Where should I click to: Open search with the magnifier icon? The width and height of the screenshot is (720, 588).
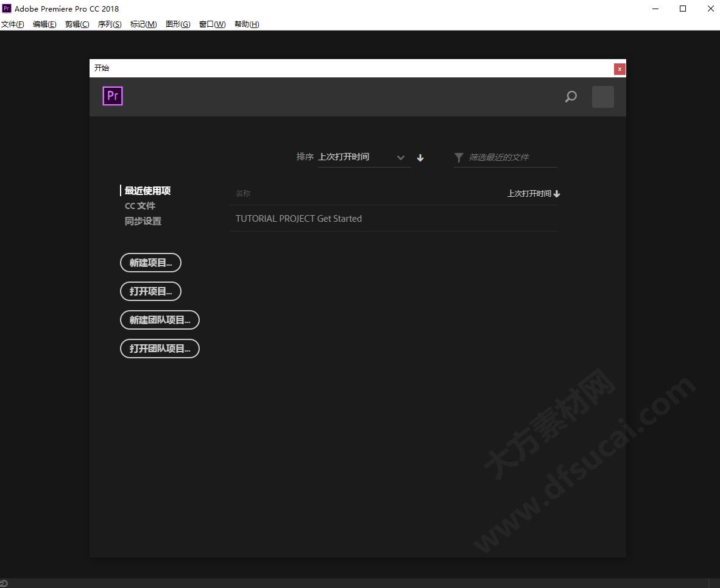point(571,96)
